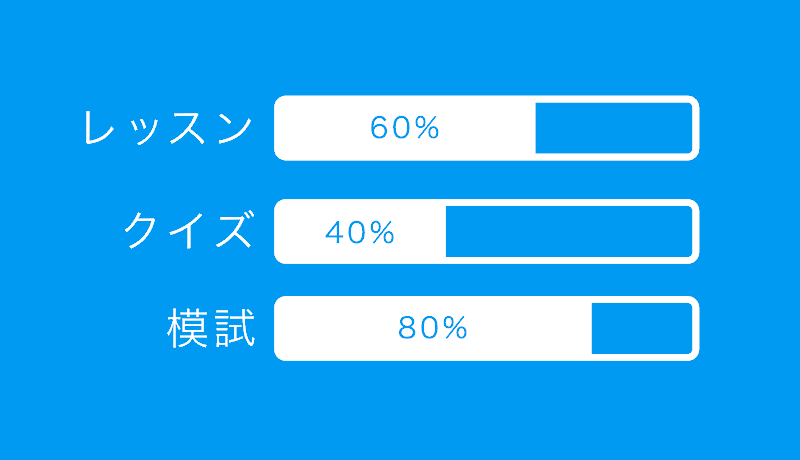The height and width of the screenshot is (460, 800).
Task: Click the boundary edge of the 60% fill
Action: coord(536,128)
